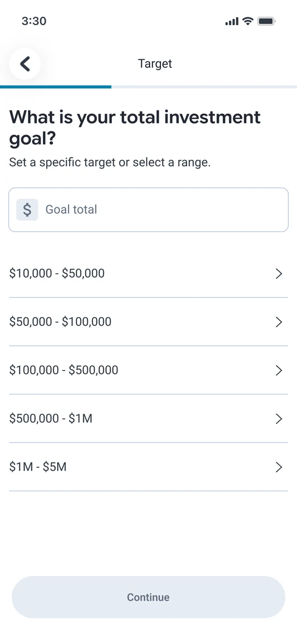Select the $10,000 - $50,000 range
The width and height of the screenshot is (297, 644).
(x=148, y=274)
